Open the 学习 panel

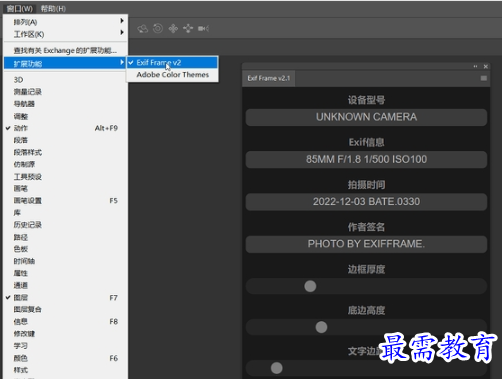point(66,346)
